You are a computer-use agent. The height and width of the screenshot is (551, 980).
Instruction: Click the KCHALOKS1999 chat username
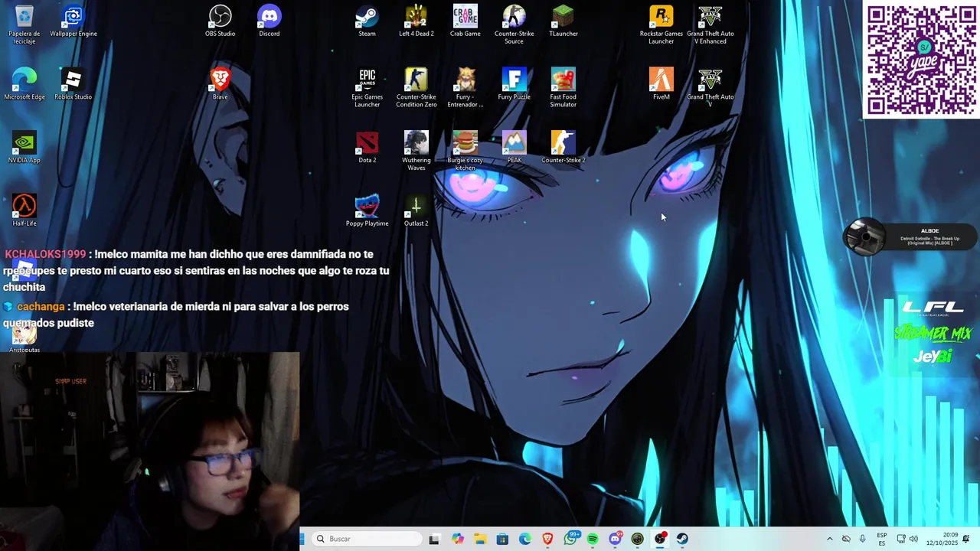pyautogui.click(x=45, y=254)
